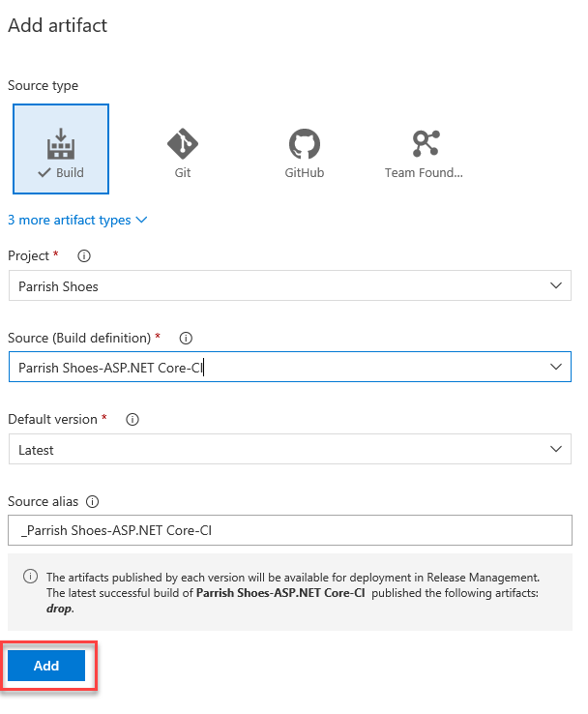Screen dimensions: 588x714
Task: Choose the Git source type icon
Action: pyautogui.click(x=183, y=144)
